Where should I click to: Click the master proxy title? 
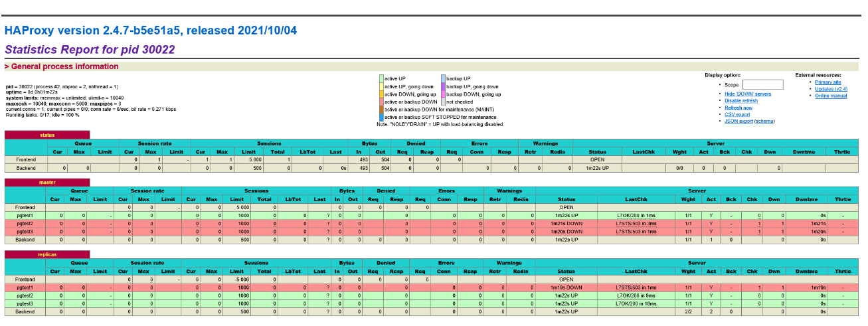47,183
